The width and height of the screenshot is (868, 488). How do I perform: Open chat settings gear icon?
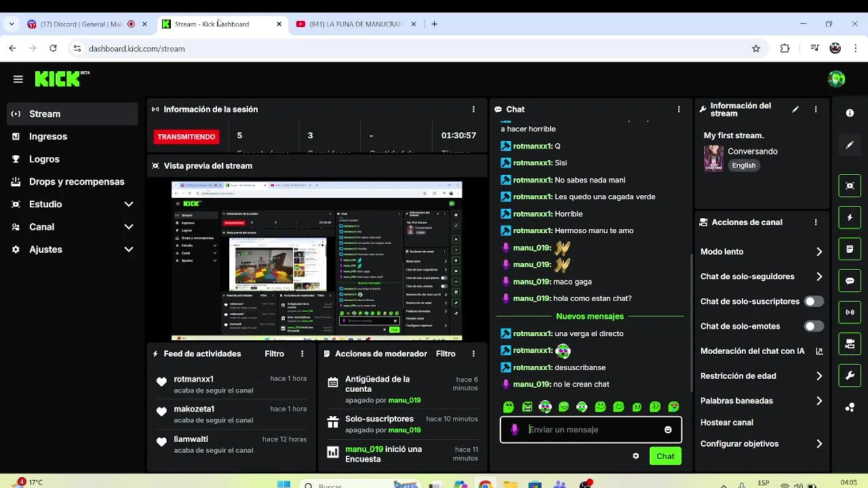click(x=635, y=456)
